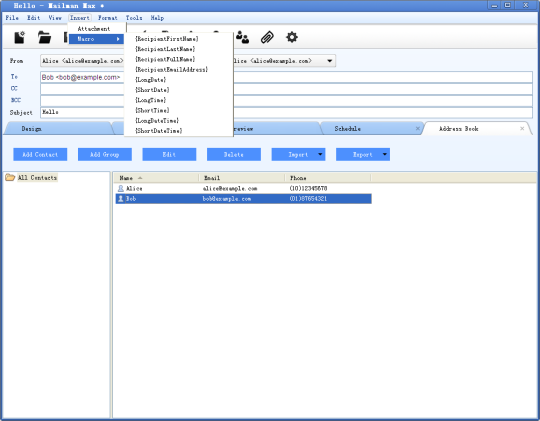Viewport: 540px width, 421px height.
Task: Select the Bob contact row
Action: click(243, 199)
